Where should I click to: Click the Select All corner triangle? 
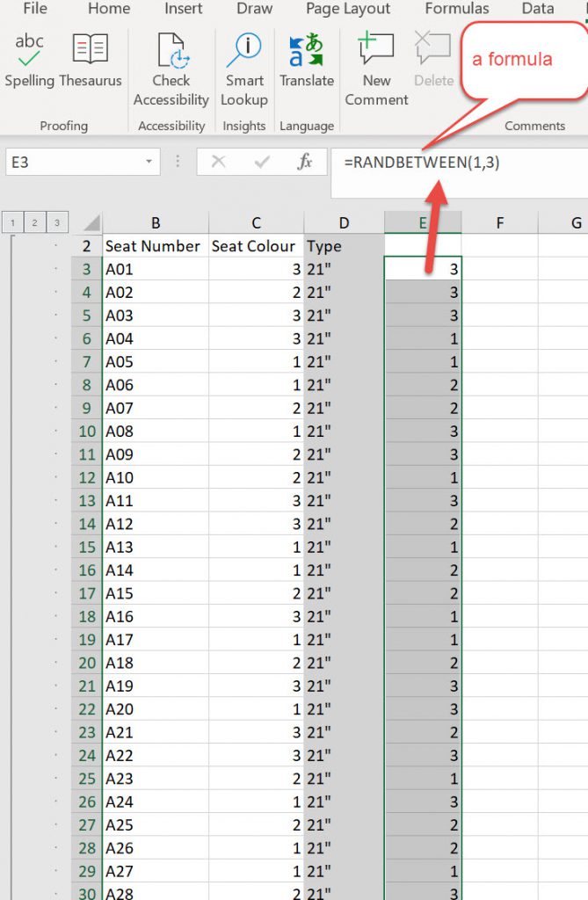[91, 223]
